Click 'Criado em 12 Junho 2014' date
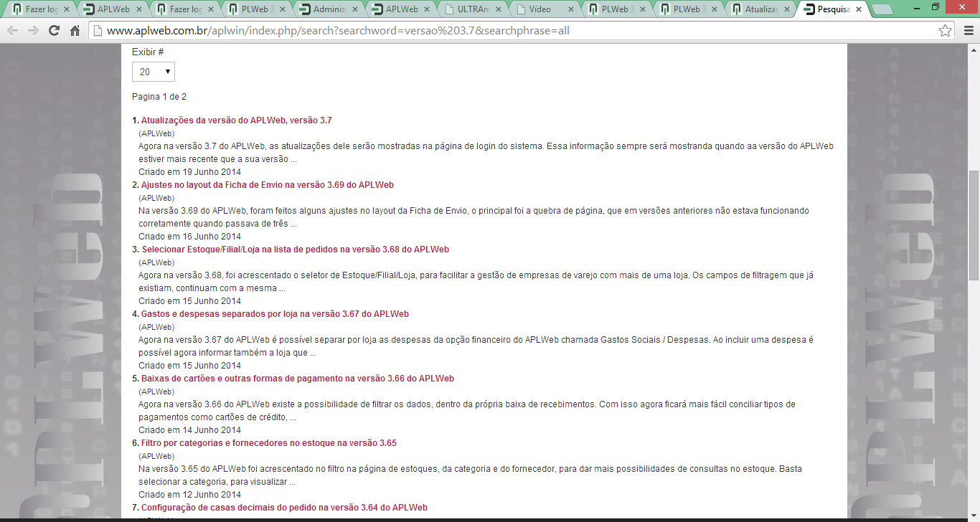The width and height of the screenshot is (980, 522). pos(189,495)
